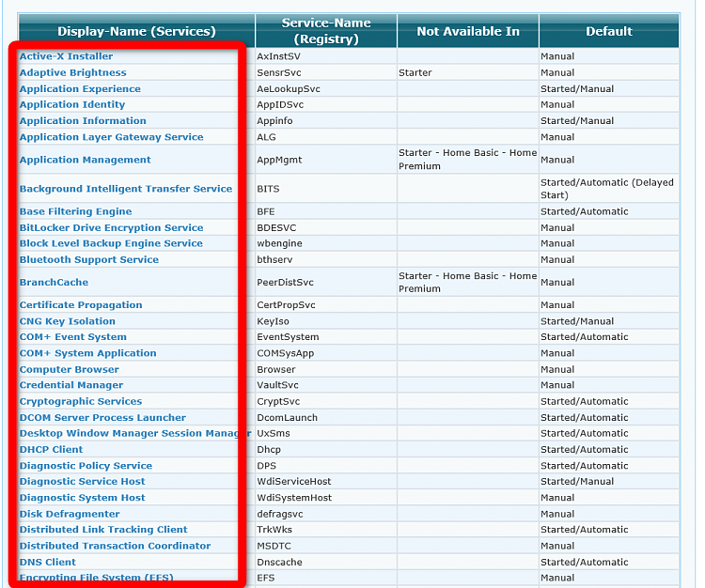This screenshot has width=705, height=588.
Task: Click the Display-Name (Services) column header
Action: 136,31
